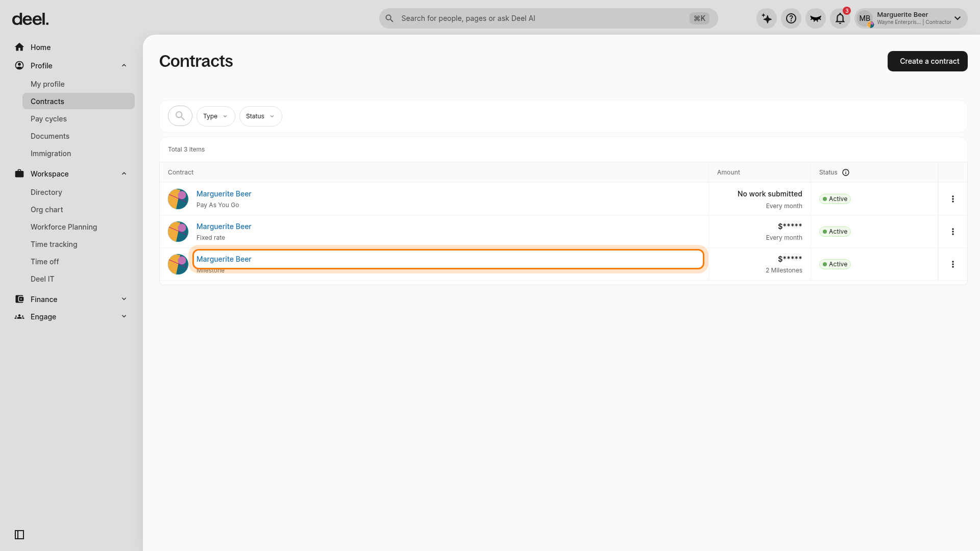Viewport: 980px width, 551px height.
Task: Click the 'Total 3 items' text
Action: point(186,149)
